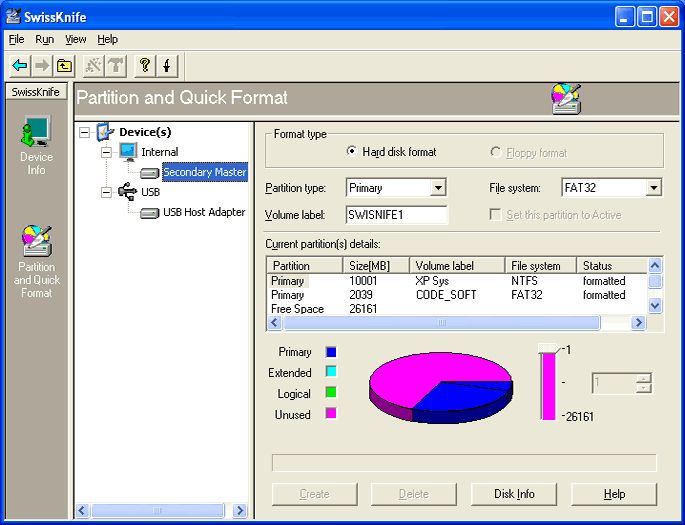Collapse the Internal tree node
This screenshot has height=525, width=685.
pos(106,152)
